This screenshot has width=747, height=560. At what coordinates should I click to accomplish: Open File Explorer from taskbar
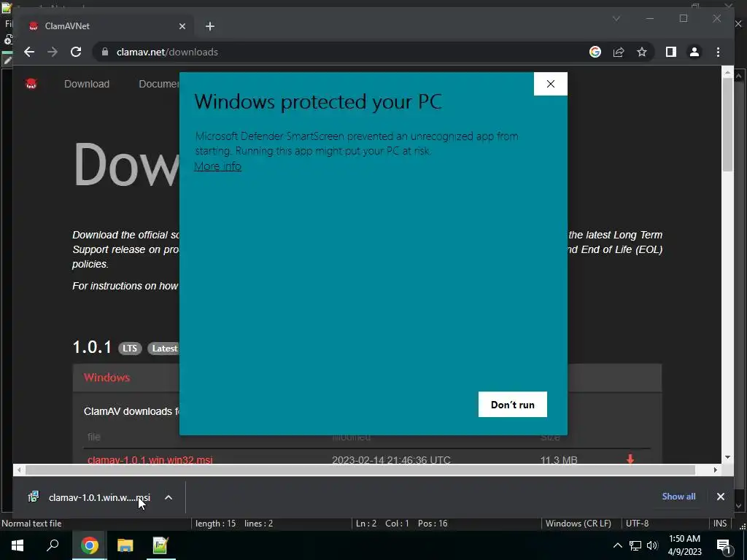pyautogui.click(x=125, y=545)
